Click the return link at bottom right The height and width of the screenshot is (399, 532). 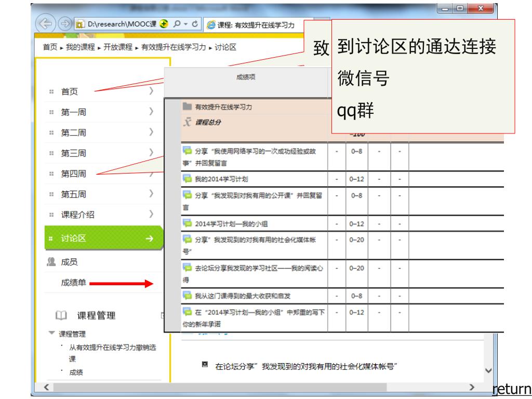click(512, 389)
